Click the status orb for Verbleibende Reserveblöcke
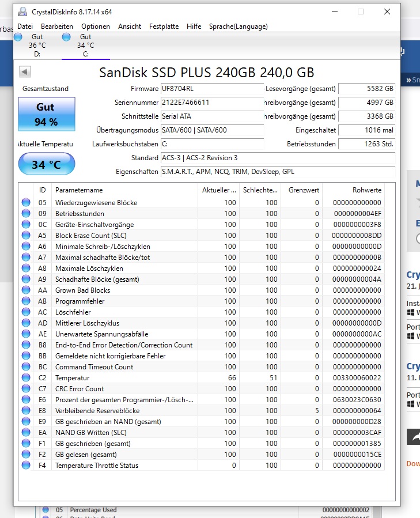Viewport: 420px width, 518px height. 26,411
